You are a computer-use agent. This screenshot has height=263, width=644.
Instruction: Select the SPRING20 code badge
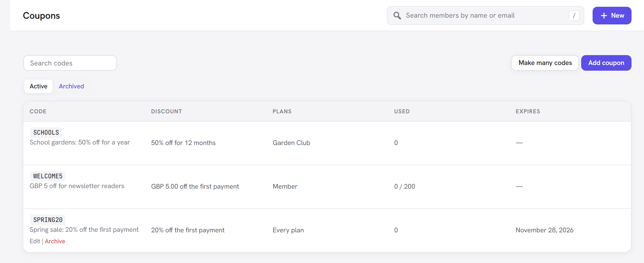pos(48,220)
